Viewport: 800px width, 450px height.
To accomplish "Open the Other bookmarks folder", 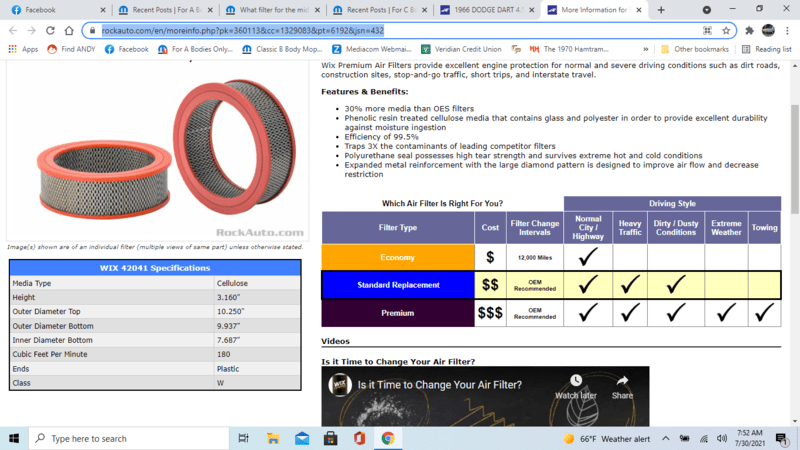I will (695, 49).
